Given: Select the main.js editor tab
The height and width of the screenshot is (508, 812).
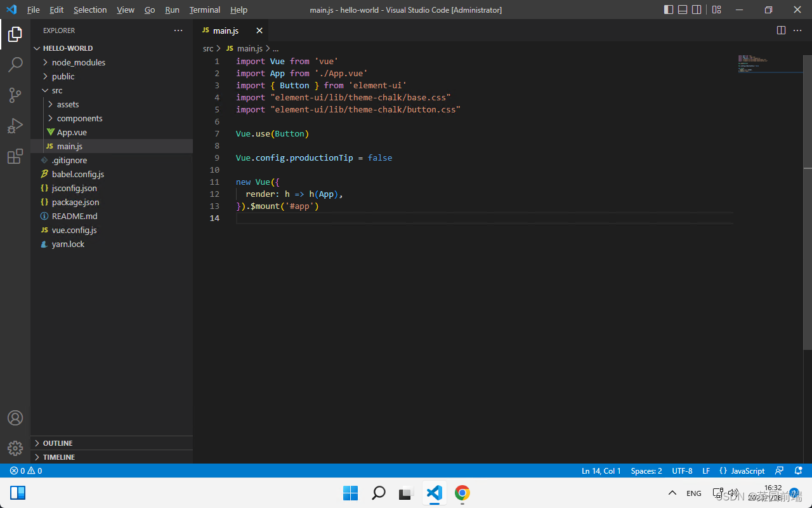Looking at the screenshot, I should [x=226, y=30].
